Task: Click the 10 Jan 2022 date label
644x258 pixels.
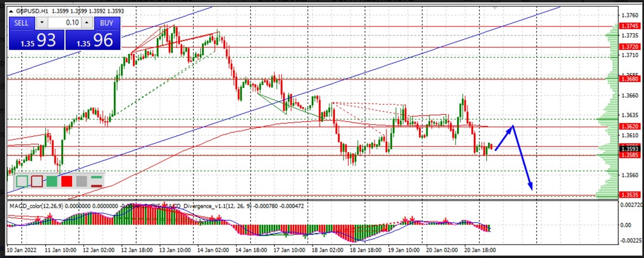Action: [20, 249]
